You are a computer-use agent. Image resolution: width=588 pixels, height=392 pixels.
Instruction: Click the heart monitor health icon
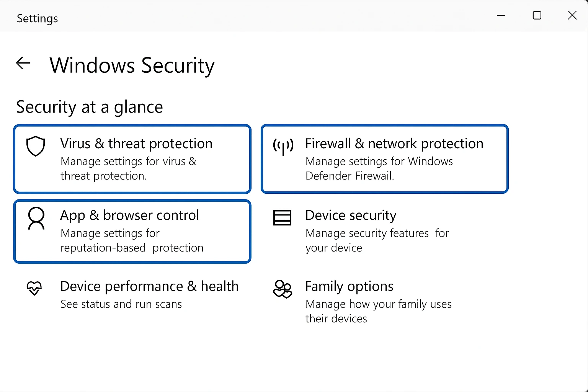pos(34,288)
